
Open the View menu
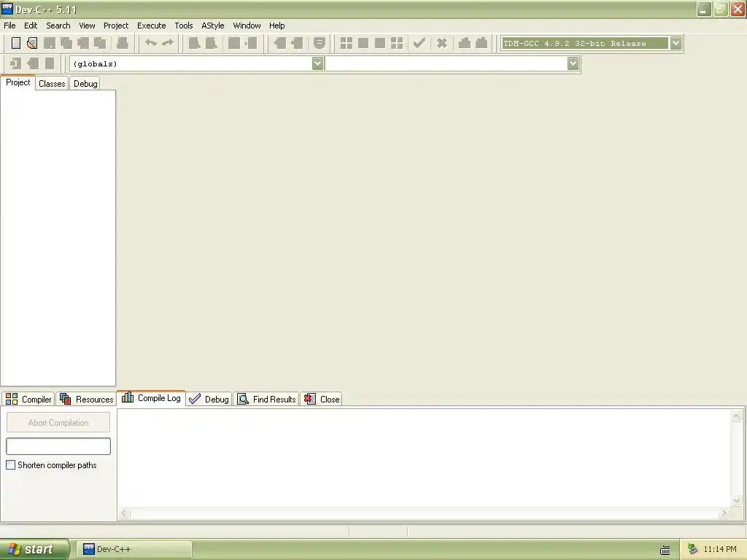click(87, 26)
